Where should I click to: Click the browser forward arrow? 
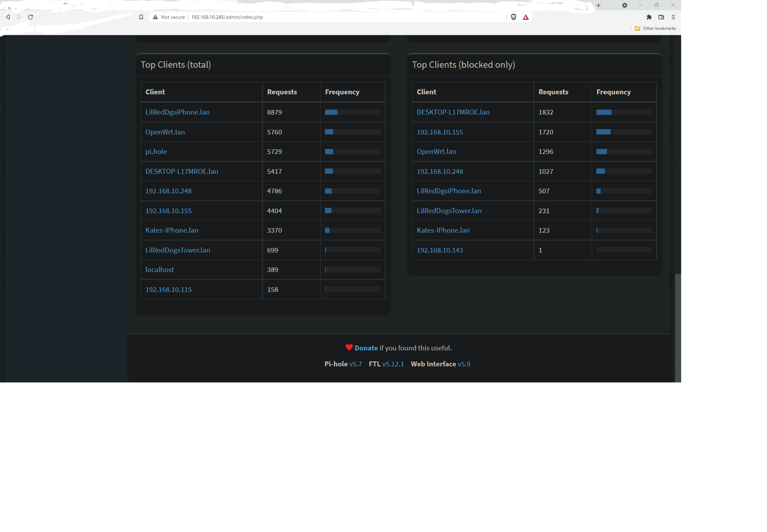19,17
